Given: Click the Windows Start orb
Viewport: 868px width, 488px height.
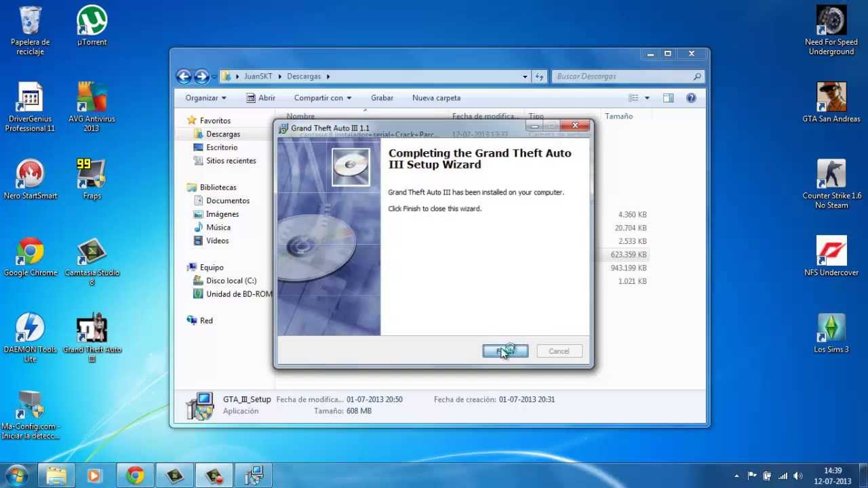Looking at the screenshot, I should 16,475.
